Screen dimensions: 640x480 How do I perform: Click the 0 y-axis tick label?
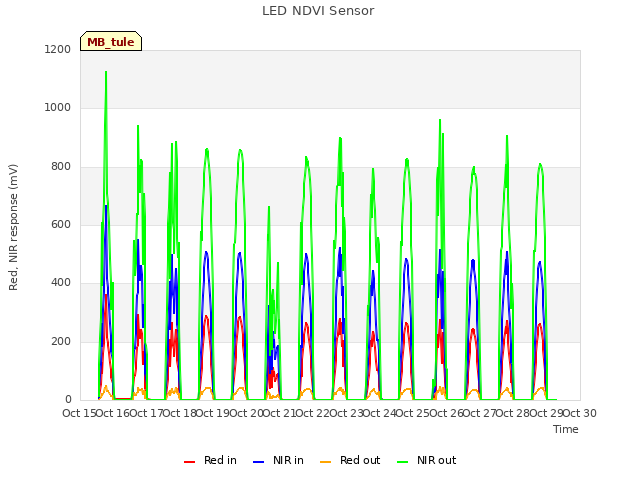pyautogui.click(x=68, y=400)
